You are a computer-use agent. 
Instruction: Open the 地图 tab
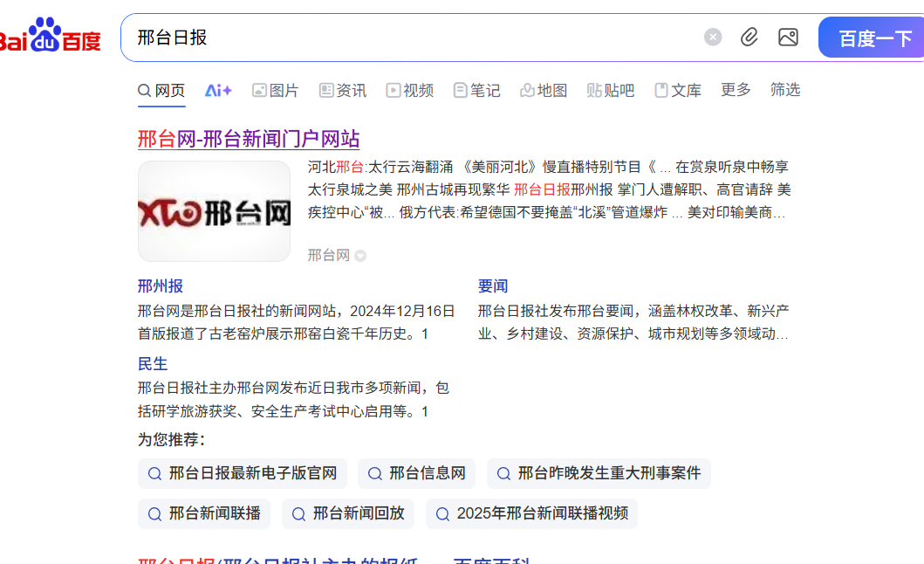[x=544, y=90]
